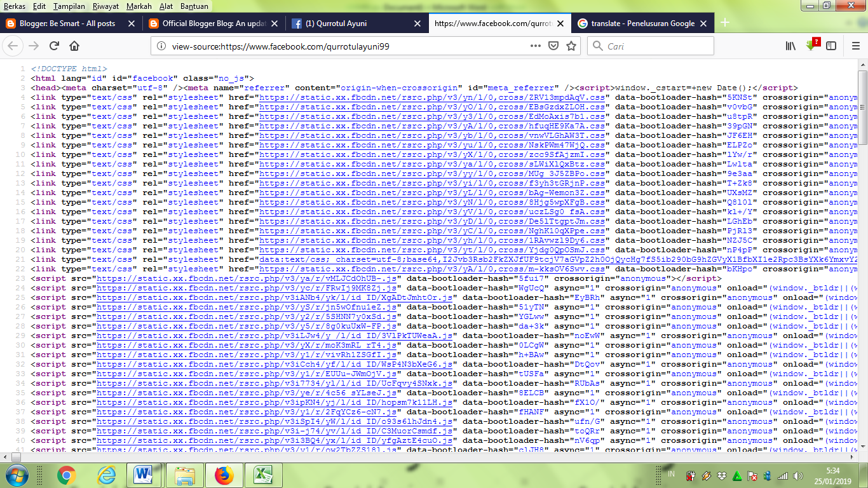Open the Library panel icon
Image resolution: width=868 pixels, height=488 pixels.
[x=792, y=45]
